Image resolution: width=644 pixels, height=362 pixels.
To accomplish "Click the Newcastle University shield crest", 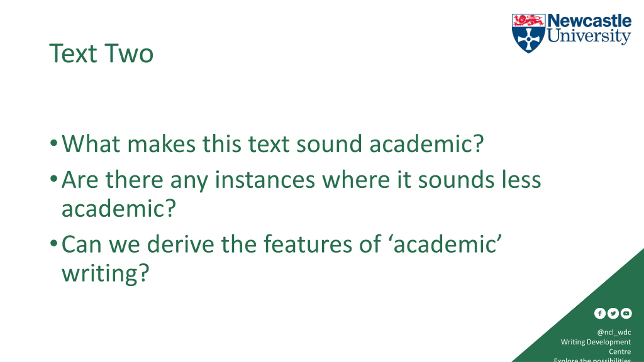I will click(529, 33).
